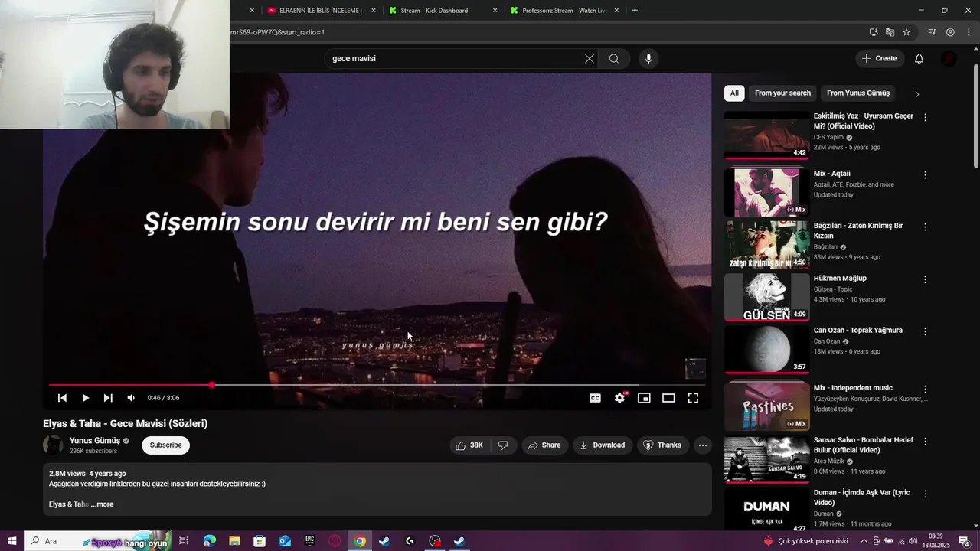980x551 pixels.
Task: Select the From Yunus Gümüş chip
Action: coord(858,93)
